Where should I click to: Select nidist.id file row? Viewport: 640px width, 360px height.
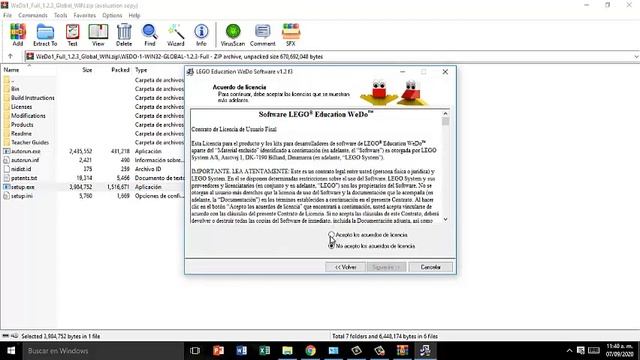[x=93, y=169]
